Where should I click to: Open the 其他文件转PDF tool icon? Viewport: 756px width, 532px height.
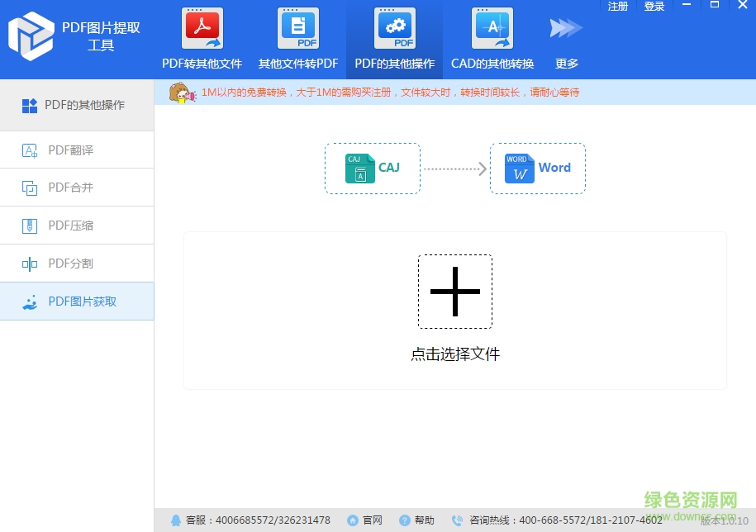coord(297,27)
